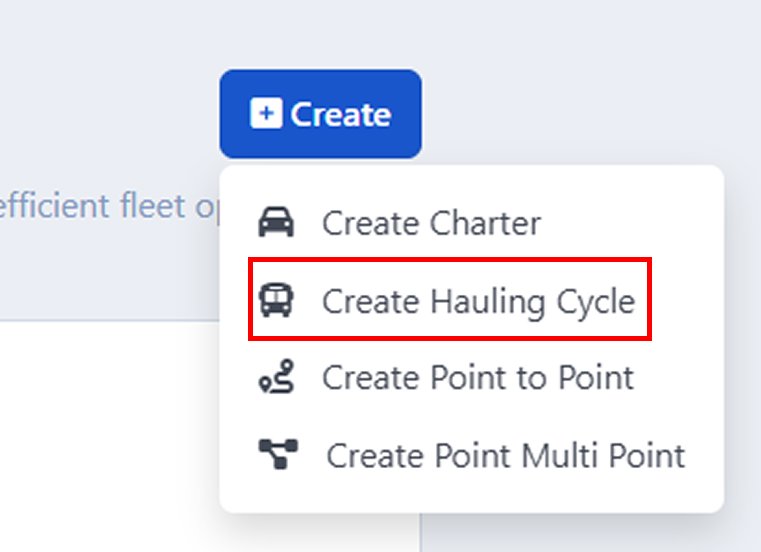761x552 pixels.
Task: Click the highlighted Hauling Cycle menu row
Action: click(450, 300)
